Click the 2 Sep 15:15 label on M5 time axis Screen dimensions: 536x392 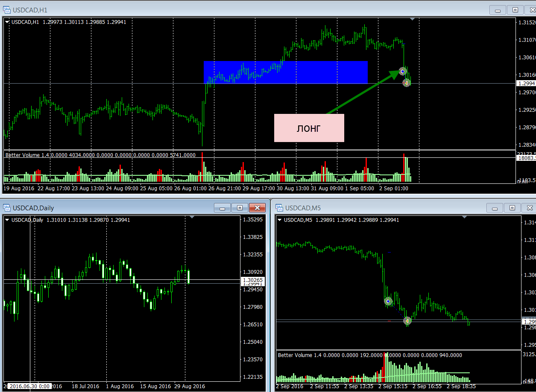point(393,386)
